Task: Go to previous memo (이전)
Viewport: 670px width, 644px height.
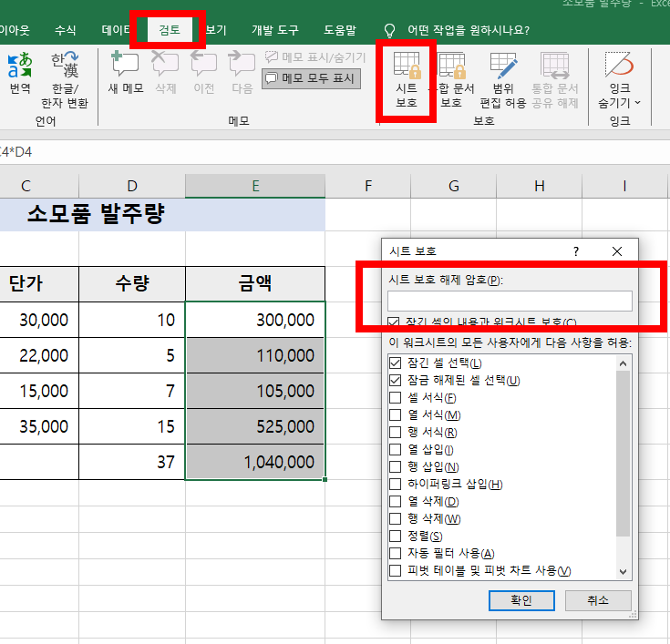Action: (x=204, y=72)
